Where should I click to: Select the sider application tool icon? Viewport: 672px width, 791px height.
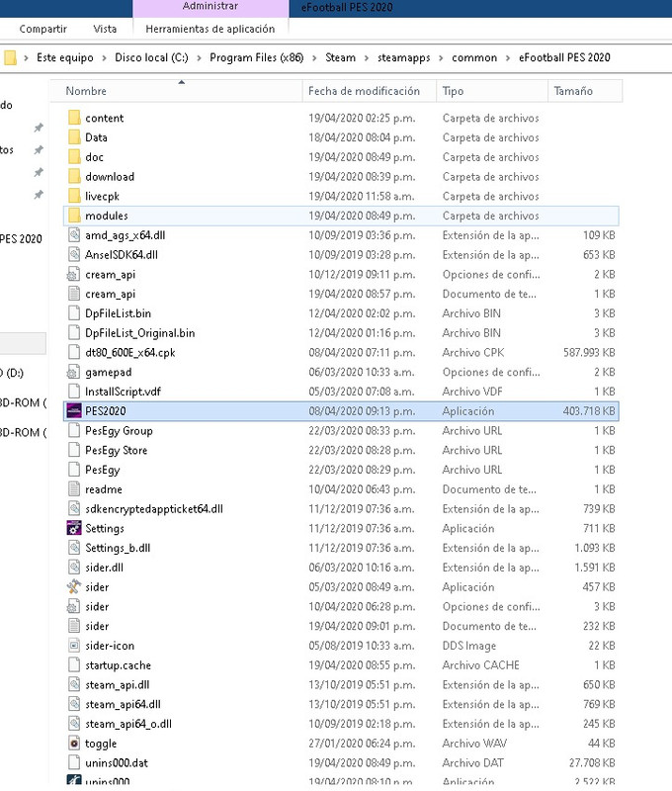point(74,586)
